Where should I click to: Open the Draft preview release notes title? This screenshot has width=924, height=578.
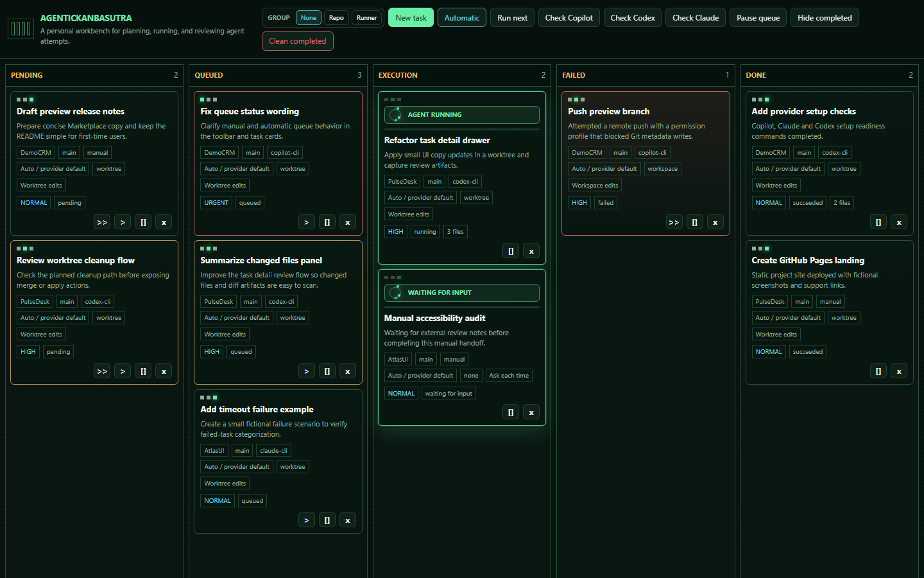coord(71,111)
